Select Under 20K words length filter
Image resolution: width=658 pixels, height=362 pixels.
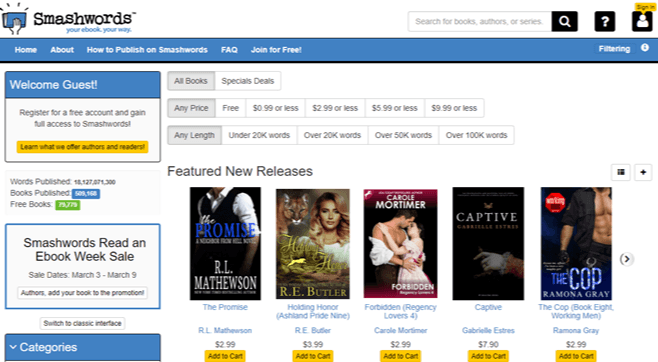point(259,135)
